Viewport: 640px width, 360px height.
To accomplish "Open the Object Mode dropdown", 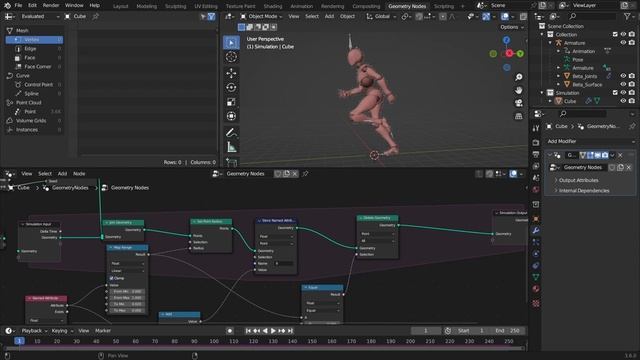I will [261, 16].
